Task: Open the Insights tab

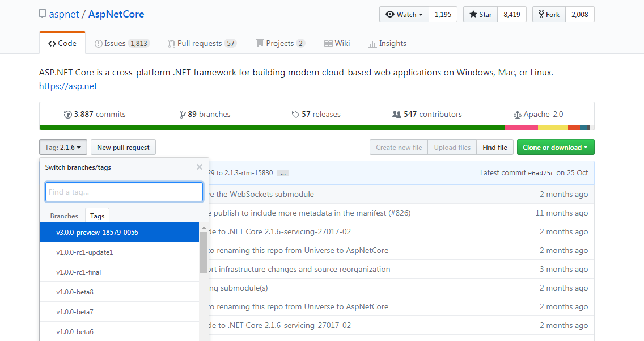Action: pyautogui.click(x=387, y=43)
